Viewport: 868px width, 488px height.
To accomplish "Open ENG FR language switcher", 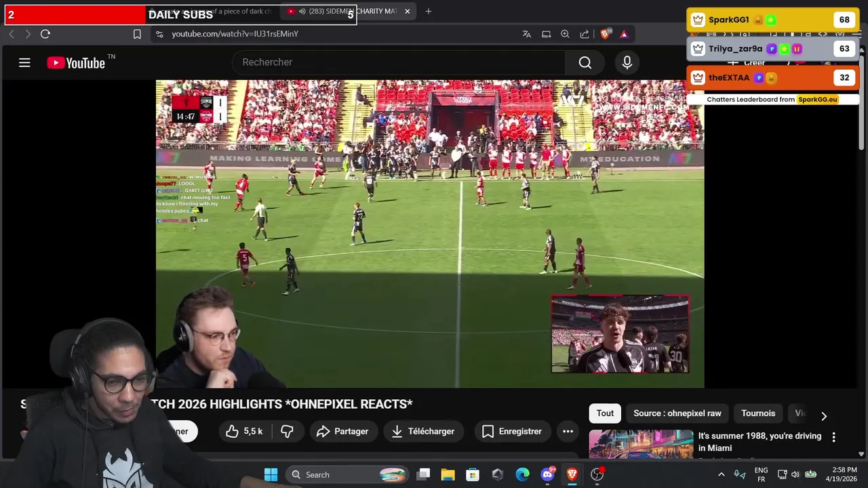I will (x=761, y=474).
